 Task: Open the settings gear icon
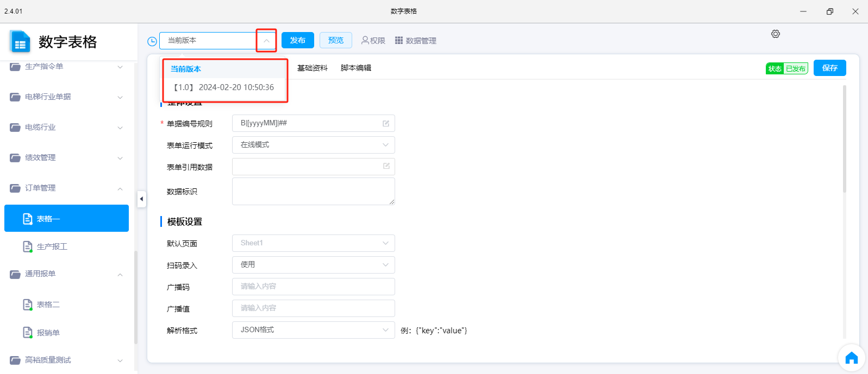[x=776, y=34]
